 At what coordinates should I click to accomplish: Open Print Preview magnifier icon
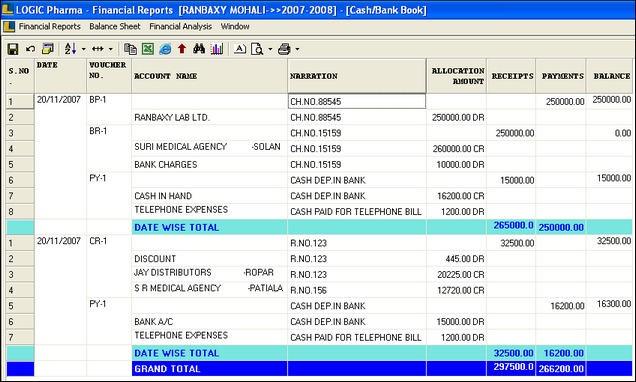tap(257, 49)
